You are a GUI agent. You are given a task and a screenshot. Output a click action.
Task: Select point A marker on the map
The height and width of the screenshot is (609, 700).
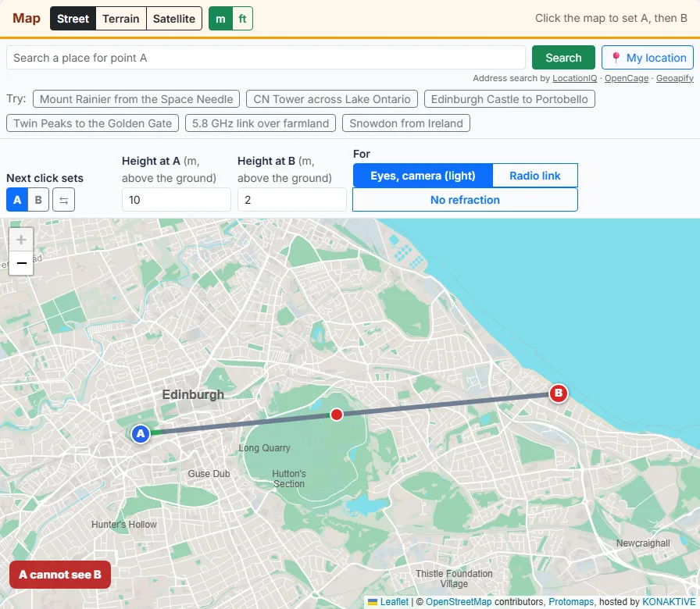click(141, 433)
